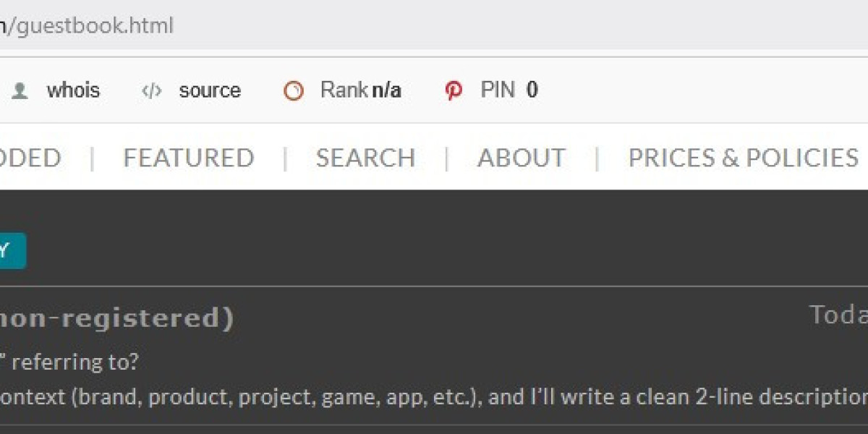Click the teal button ending in Y
868x434 pixels.
click(13, 251)
